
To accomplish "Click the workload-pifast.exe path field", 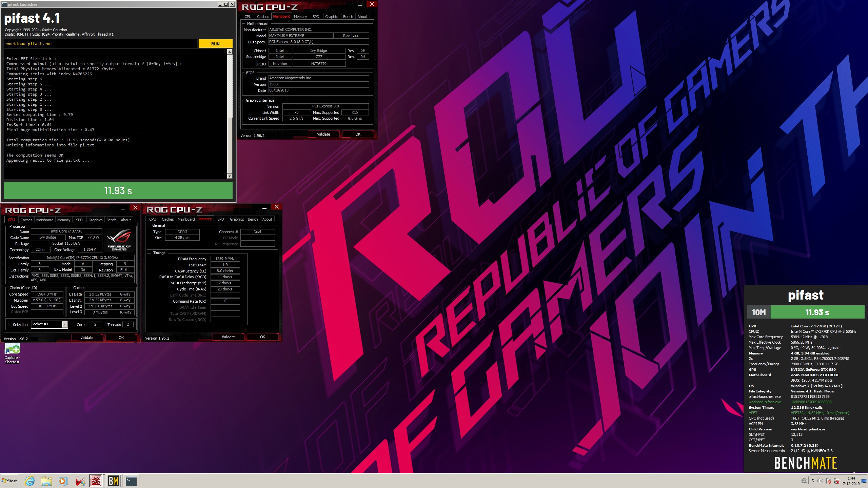I will (x=101, y=44).
